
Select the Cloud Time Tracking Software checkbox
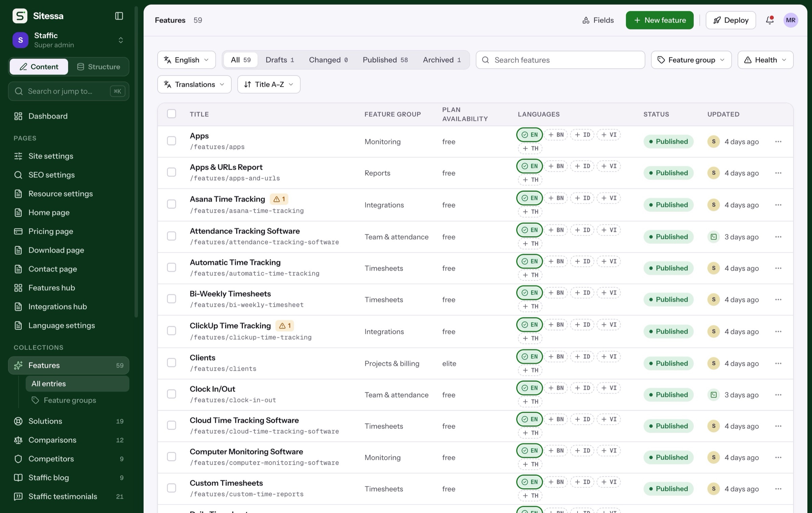[172, 425]
